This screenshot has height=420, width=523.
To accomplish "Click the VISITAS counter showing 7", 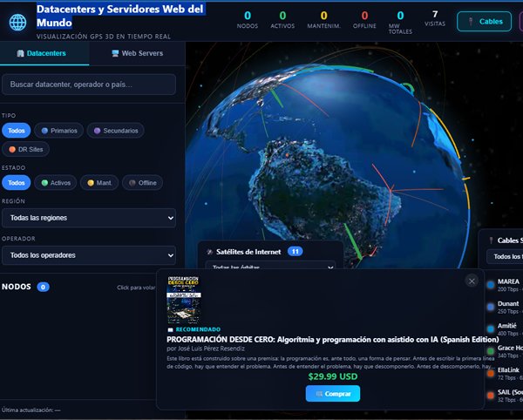I will pyautogui.click(x=435, y=18).
